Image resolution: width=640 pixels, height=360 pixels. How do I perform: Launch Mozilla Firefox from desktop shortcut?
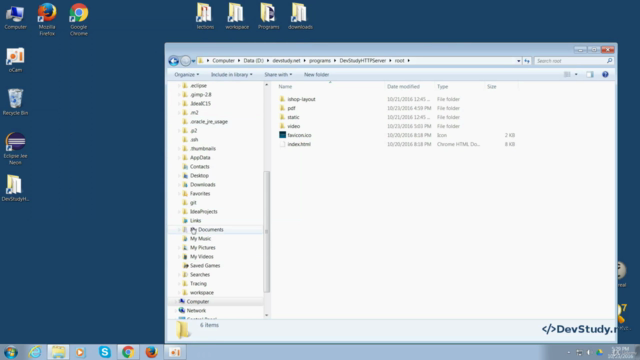[x=47, y=19]
